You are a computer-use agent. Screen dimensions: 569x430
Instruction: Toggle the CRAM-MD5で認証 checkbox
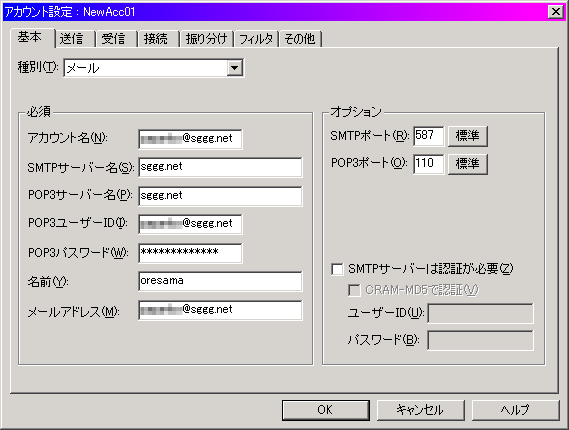354,290
